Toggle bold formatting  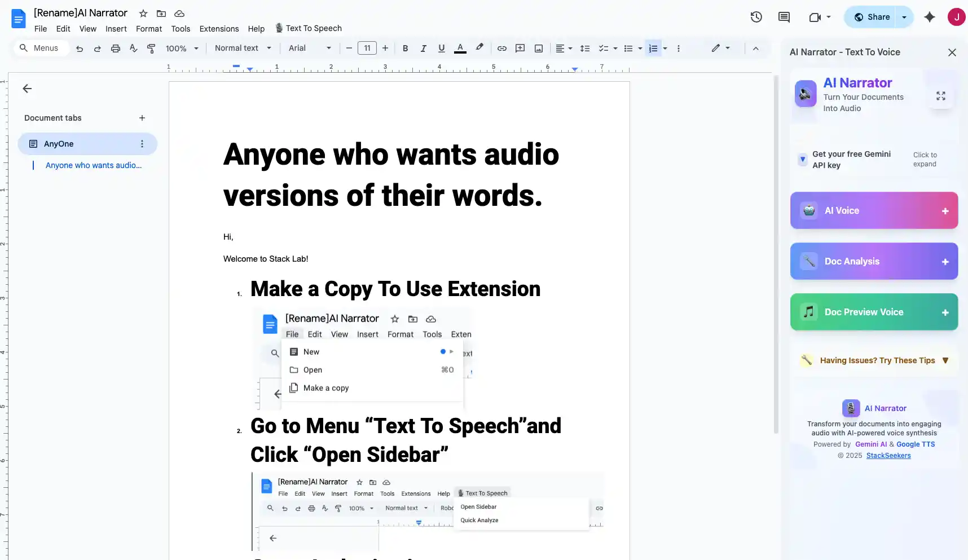pos(405,48)
